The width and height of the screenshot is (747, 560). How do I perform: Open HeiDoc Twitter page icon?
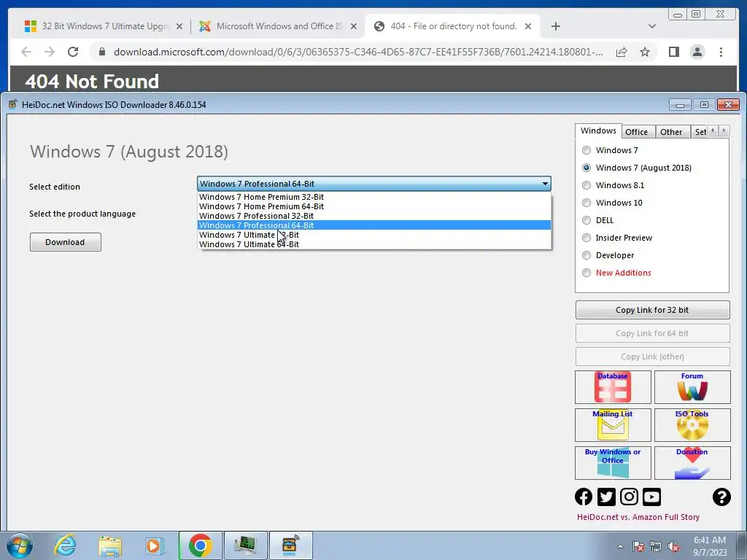pos(606,497)
